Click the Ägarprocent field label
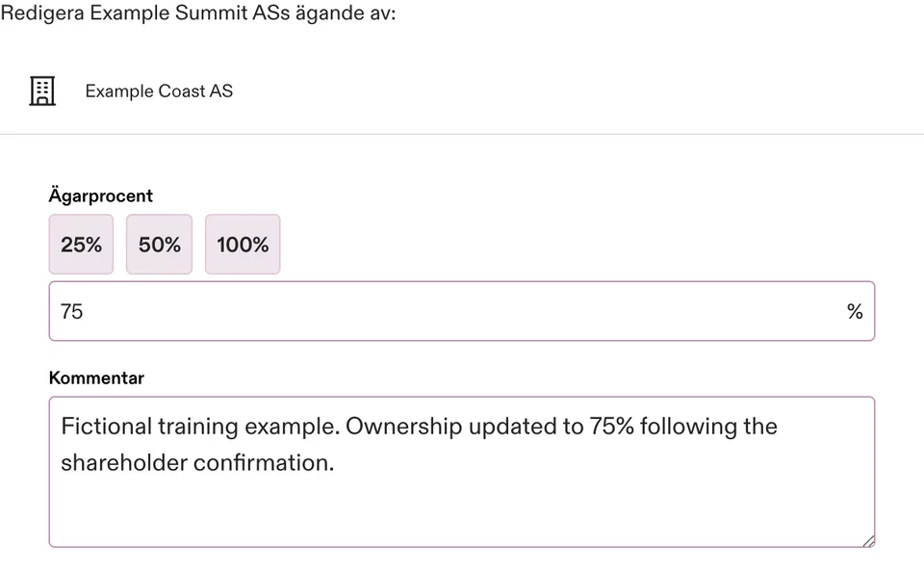924x572 pixels. click(101, 195)
